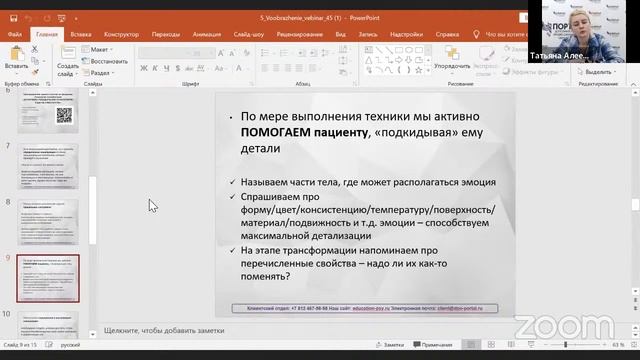Switch to the Вставка tab
Viewport: 640px width, 360px height.
[81, 35]
